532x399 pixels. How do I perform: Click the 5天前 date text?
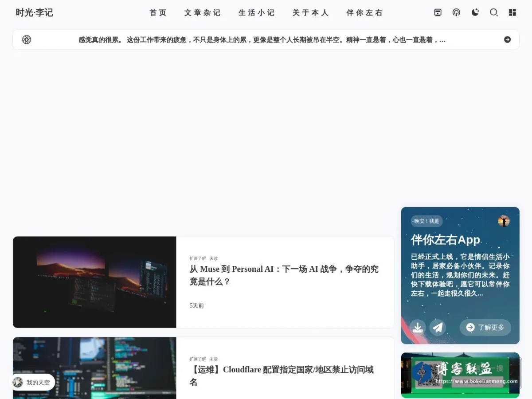point(197,306)
